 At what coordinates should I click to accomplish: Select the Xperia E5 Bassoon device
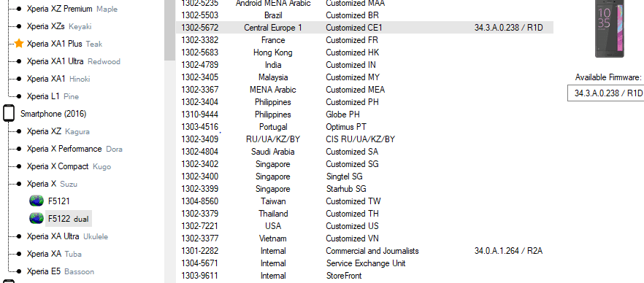click(60, 271)
